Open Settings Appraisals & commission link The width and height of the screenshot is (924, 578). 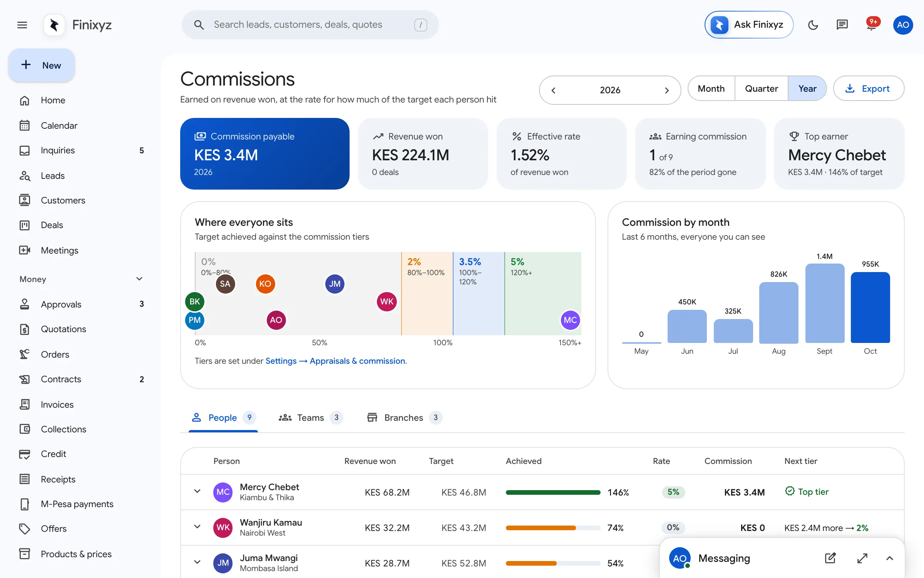(x=335, y=361)
